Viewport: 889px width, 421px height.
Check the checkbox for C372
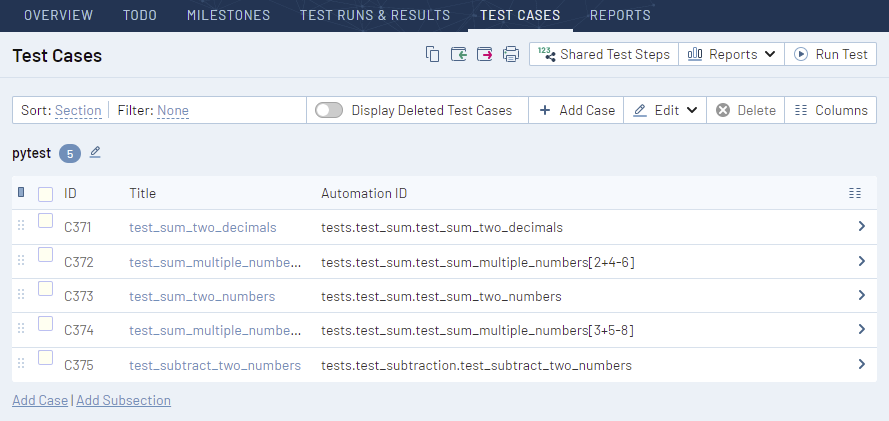click(x=45, y=255)
